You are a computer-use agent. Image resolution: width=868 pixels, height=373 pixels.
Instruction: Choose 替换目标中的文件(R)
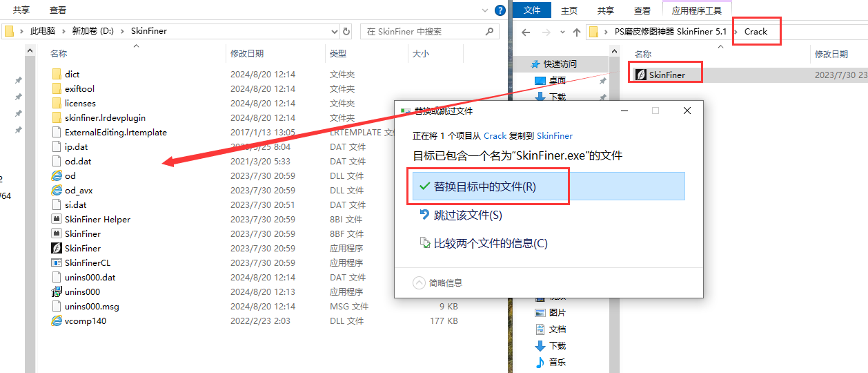[x=549, y=186]
